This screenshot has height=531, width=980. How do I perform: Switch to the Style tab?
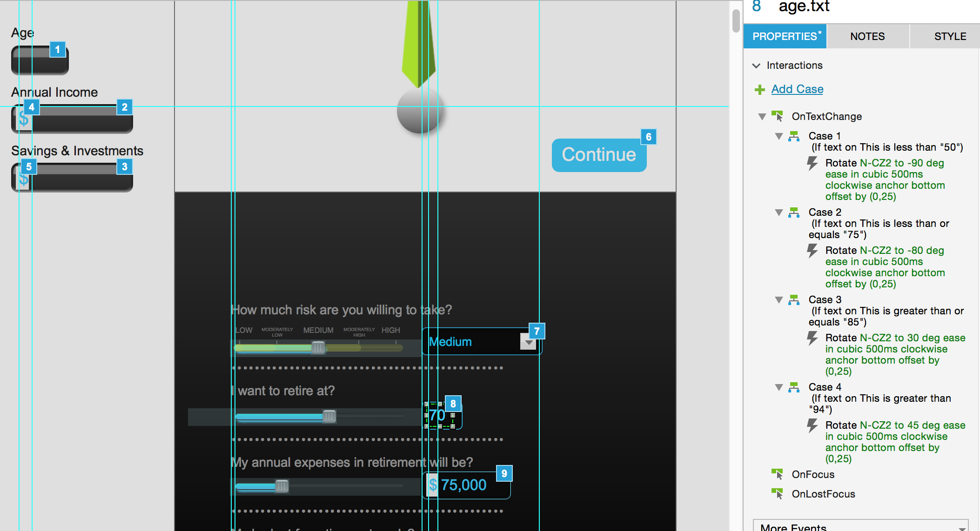click(950, 36)
